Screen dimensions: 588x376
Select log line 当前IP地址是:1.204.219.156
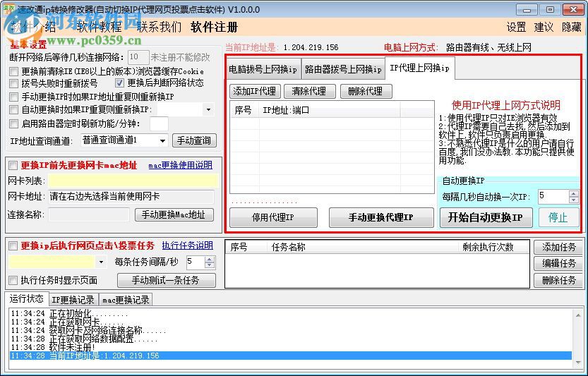(x=291, y=356)
